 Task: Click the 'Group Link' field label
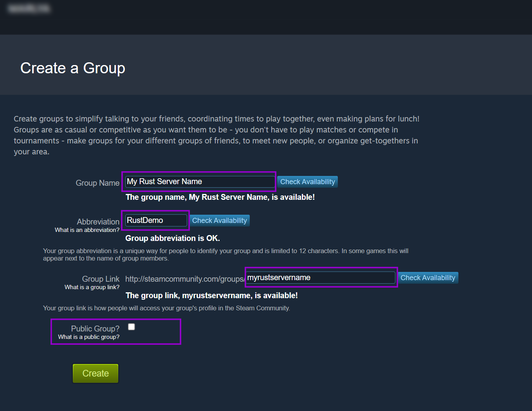click(101, 279)
